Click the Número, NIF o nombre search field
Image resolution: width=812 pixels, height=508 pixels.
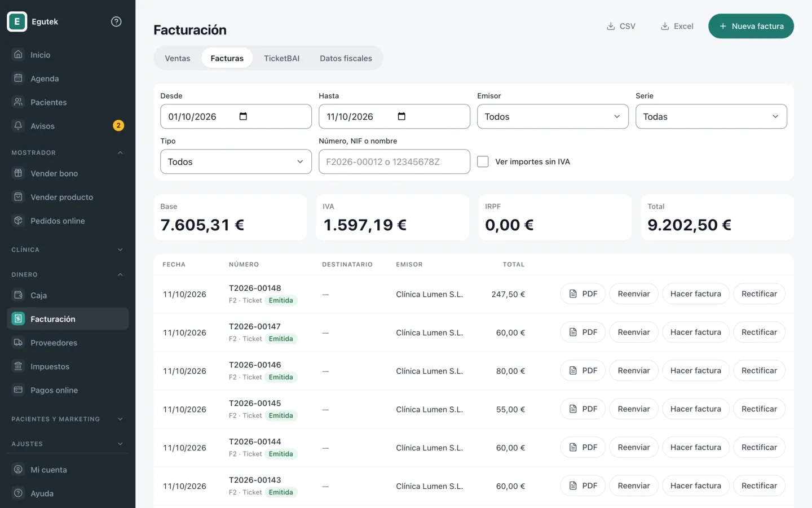394,161
